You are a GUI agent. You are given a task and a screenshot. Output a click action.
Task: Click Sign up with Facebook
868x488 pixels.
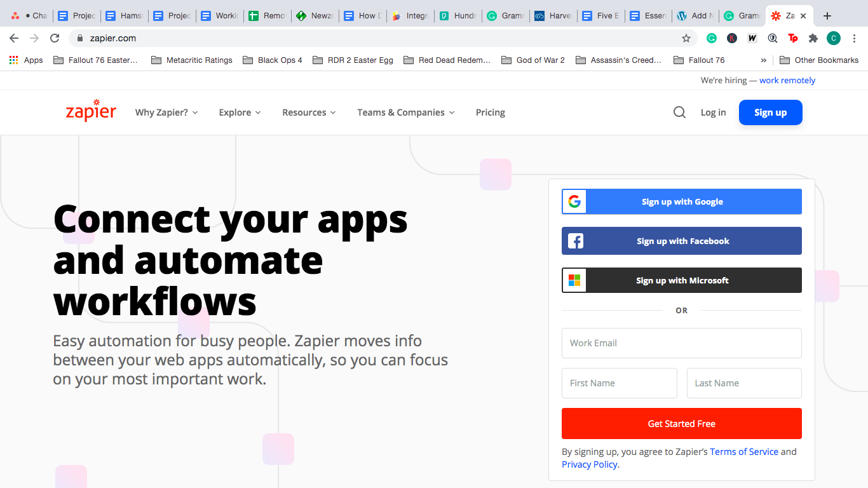coord(682,241)
